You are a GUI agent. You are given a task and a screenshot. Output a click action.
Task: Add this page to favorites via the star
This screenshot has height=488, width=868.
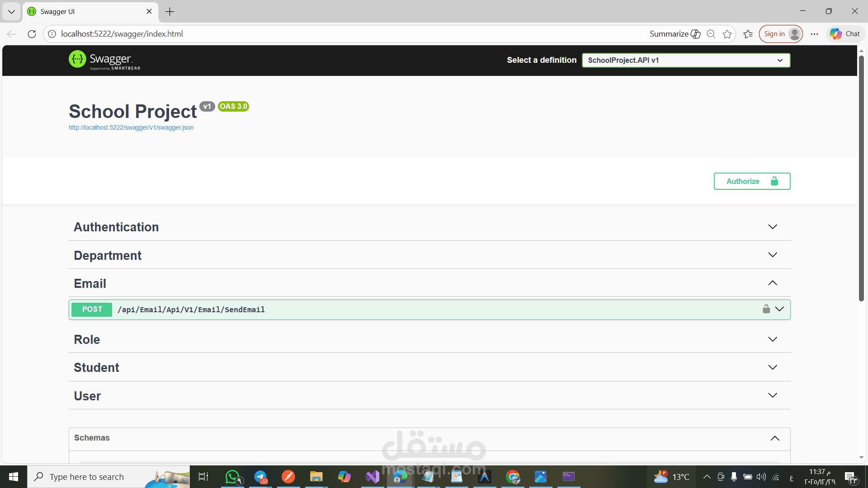727,34
